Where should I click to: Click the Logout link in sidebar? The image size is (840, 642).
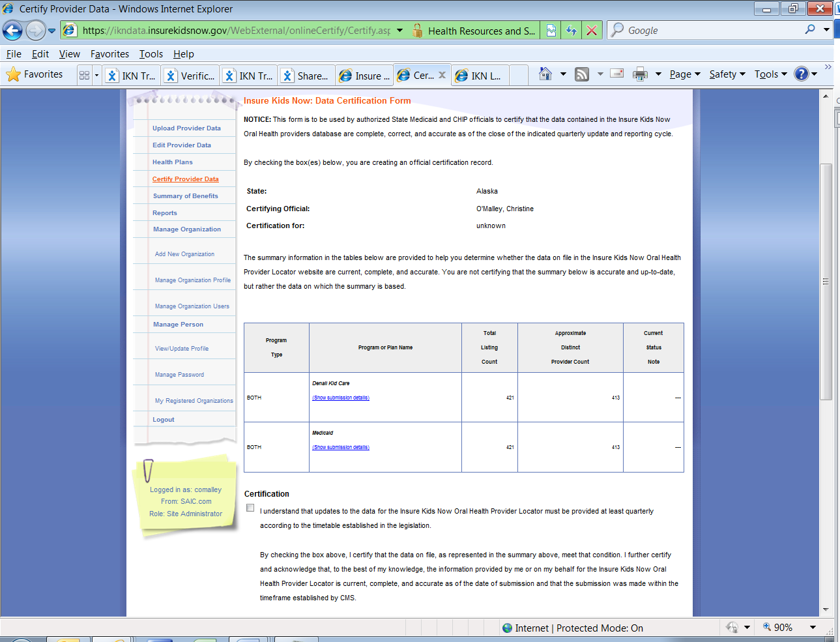click(163, 420)
